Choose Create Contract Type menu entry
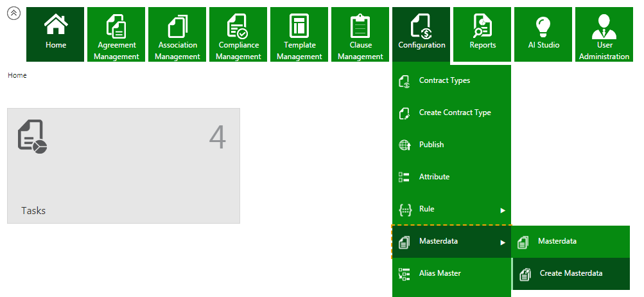 pyautogui.click(x=455, y=113)
